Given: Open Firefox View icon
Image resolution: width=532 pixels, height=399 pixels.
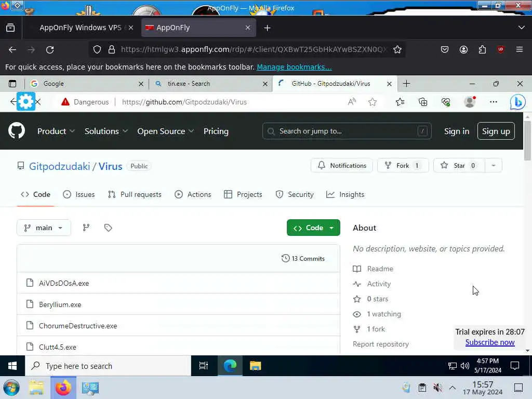Looking at the screenshot, I should tap(10, 28).
